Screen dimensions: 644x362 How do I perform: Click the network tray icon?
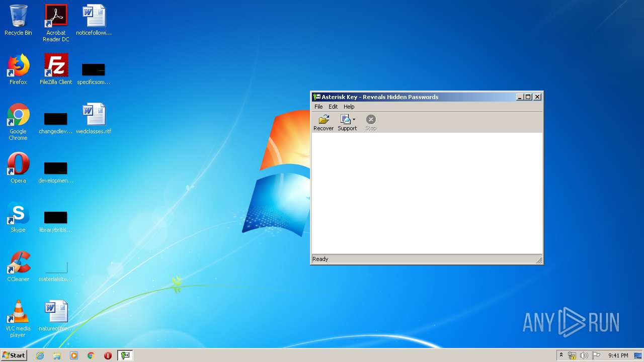coord(572,355)
